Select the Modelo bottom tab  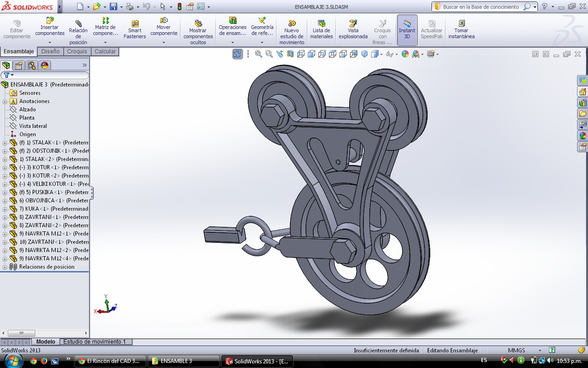46,342
